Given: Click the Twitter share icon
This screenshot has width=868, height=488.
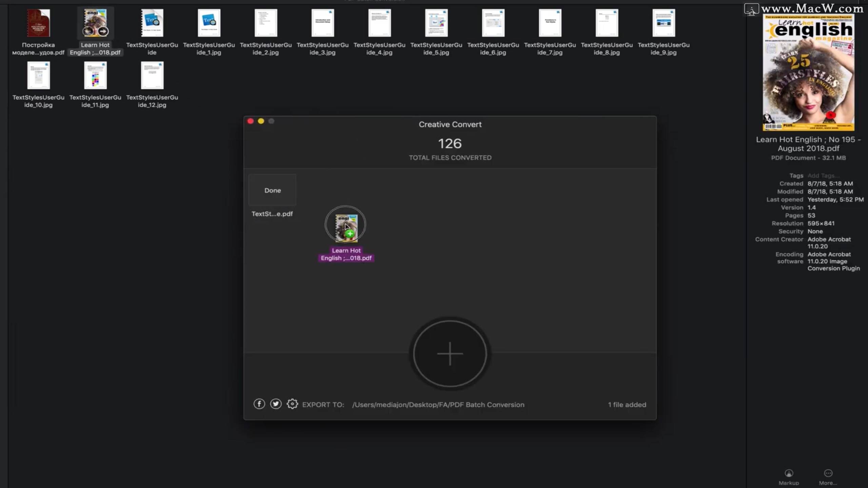Looking at the screenshot, I should coord(276,404).
